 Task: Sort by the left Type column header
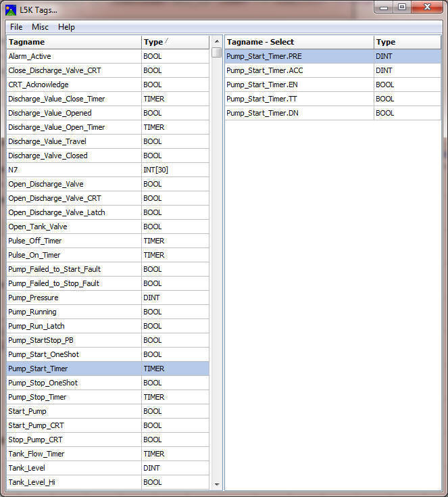[x=175, y=42]
